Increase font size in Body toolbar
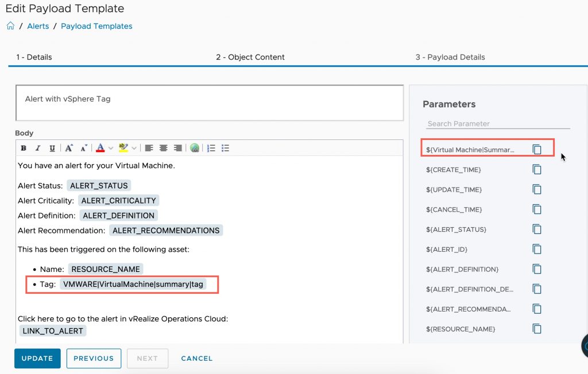 [69, 148]
